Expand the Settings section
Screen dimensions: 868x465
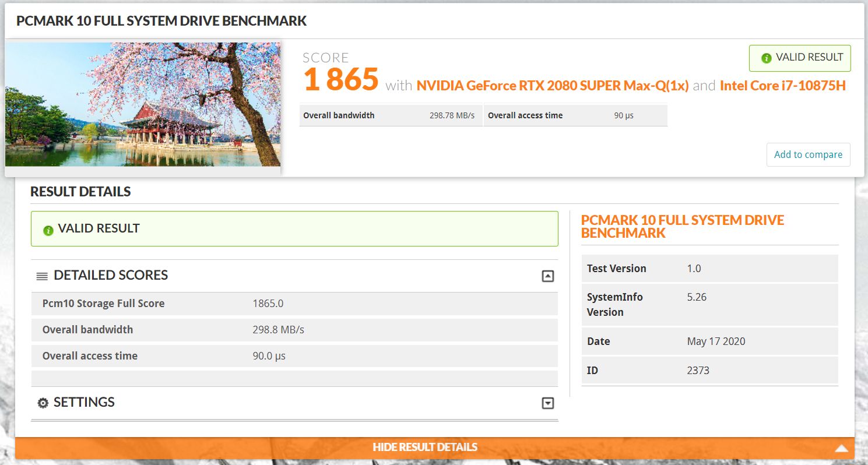click(547, 403)
